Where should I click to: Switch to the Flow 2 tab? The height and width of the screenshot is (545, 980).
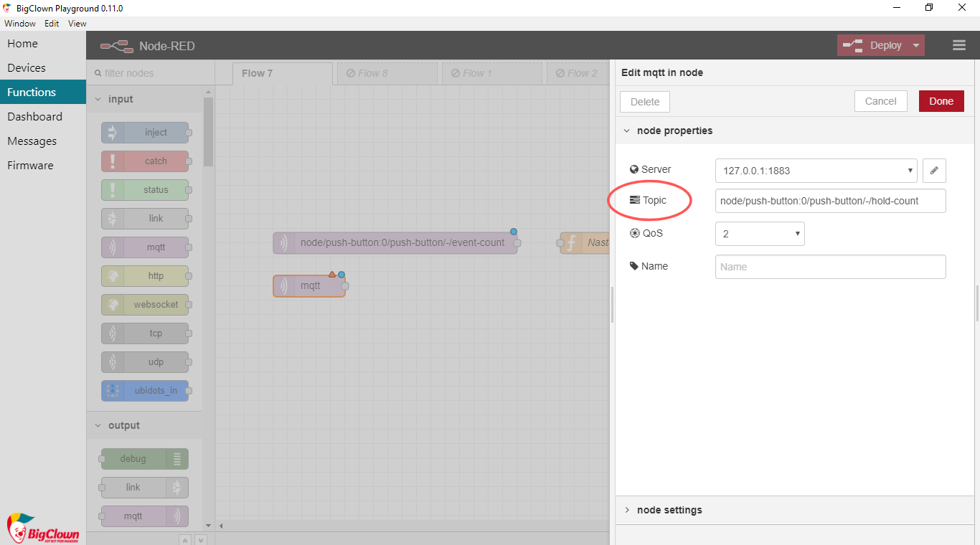coord(578,74)
